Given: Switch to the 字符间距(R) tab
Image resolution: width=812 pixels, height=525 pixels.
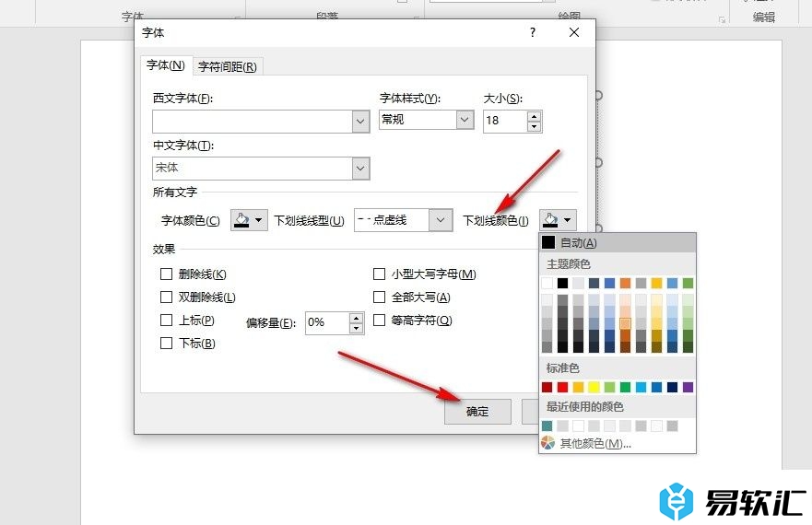Looking at the screenshot, I should [x=228, y=67].
